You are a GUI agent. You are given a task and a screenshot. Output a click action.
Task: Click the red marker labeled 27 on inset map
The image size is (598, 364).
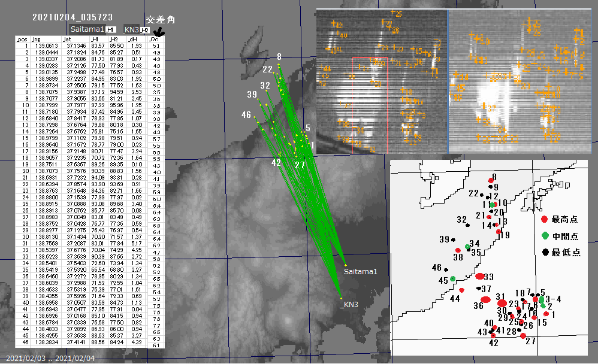(x=523, y=335)
